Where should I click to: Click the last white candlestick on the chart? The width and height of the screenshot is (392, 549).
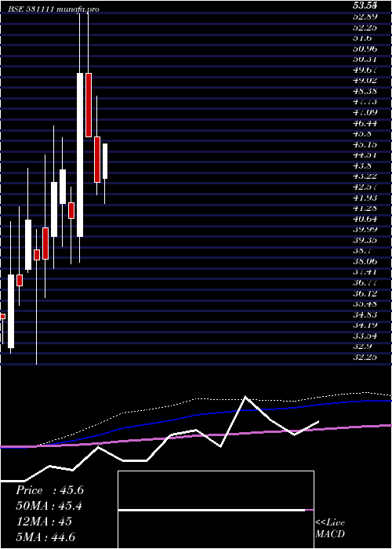click(x=104, y=161)
